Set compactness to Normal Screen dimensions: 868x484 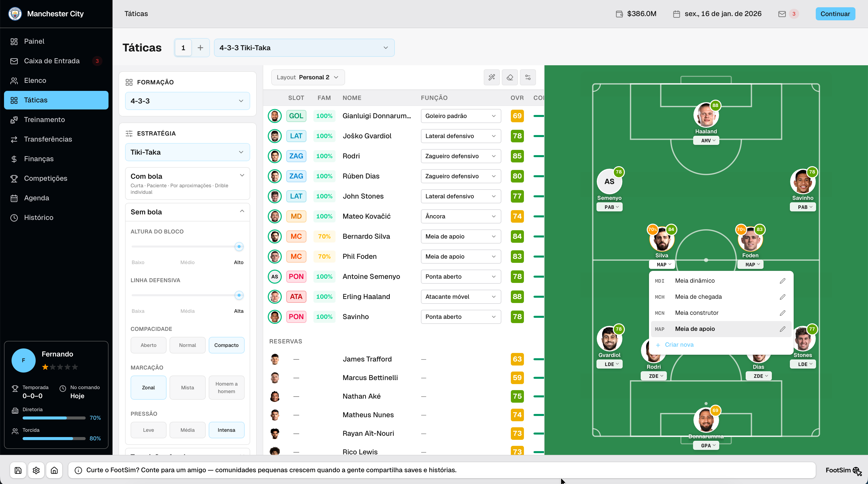click(x=187, y=345)
